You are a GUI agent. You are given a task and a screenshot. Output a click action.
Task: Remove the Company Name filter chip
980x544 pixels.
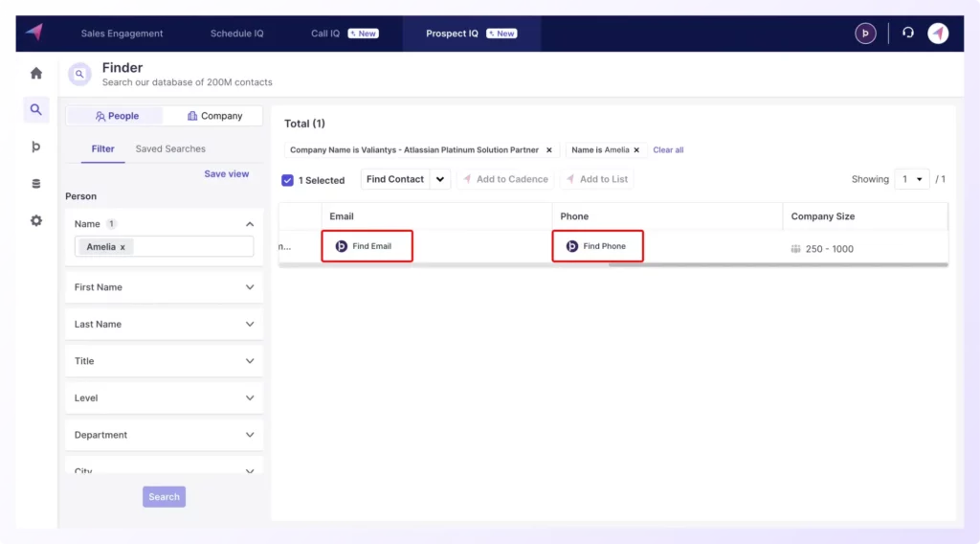point(548,150)
